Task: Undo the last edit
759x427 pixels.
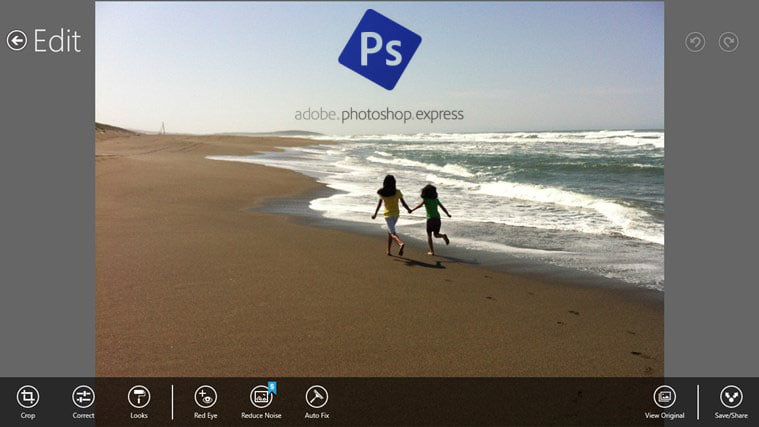Action: pyautogui.click(x=695, y=42)
